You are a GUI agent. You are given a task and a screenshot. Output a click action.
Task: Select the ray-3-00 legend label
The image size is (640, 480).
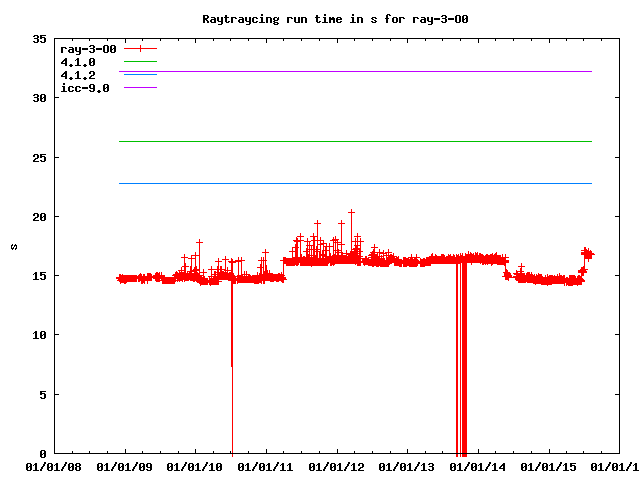click(x=88, y=49)
